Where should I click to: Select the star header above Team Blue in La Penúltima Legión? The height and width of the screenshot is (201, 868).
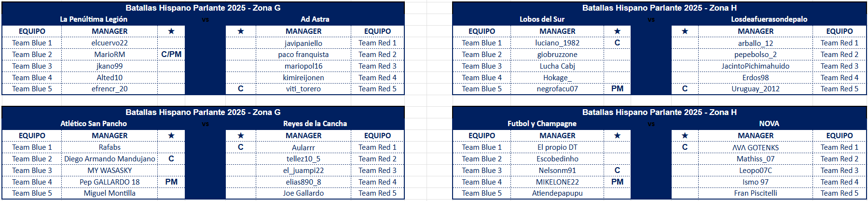(171, 31)
